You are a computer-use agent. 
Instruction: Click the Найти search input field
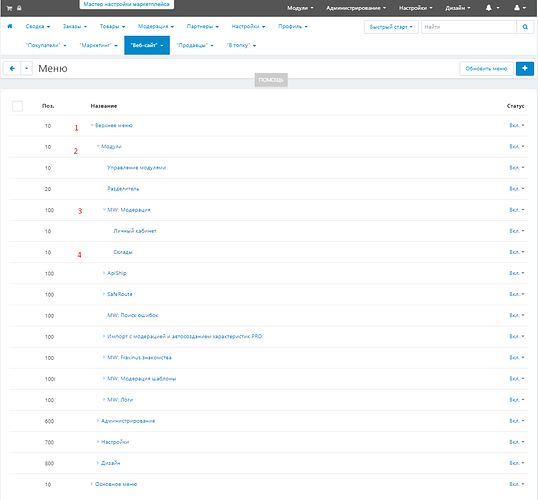point(469,27)
